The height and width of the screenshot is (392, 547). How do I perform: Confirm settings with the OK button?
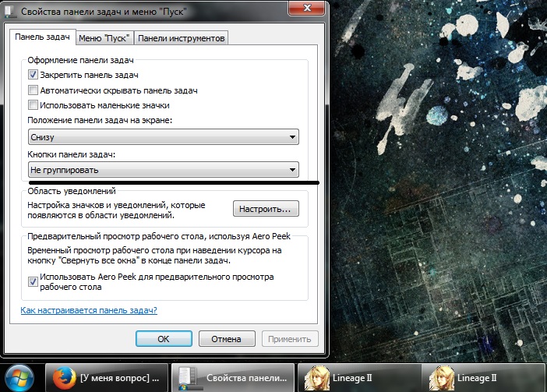tap(163, 339)
